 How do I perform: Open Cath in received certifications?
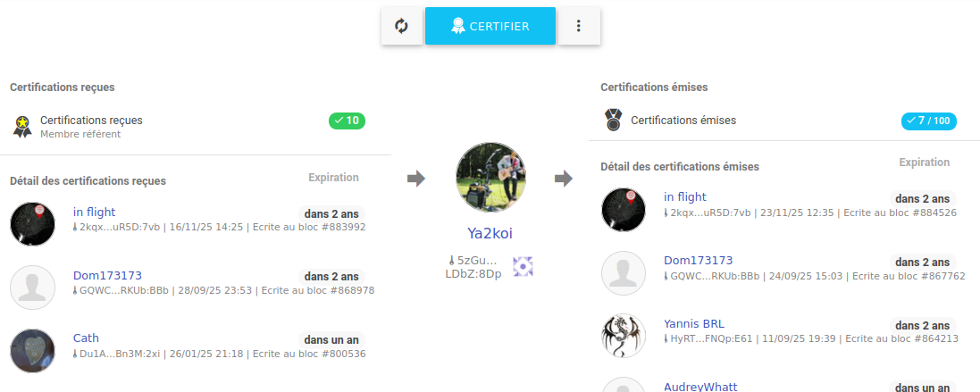86,338
